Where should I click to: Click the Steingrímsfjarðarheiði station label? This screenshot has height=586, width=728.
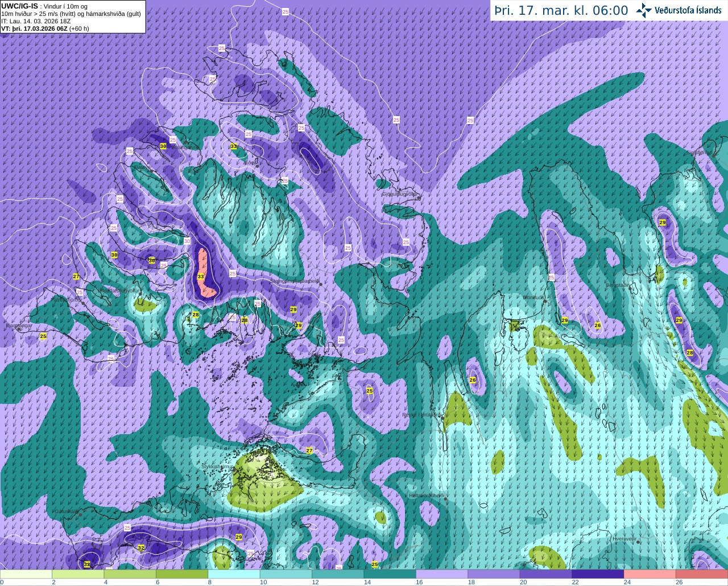coord(295,280)
